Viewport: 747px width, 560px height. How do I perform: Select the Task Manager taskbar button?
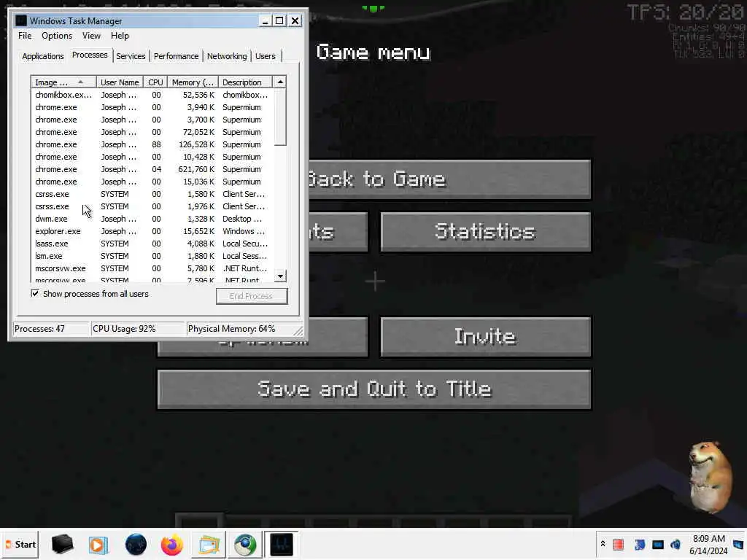pos(281,544)
